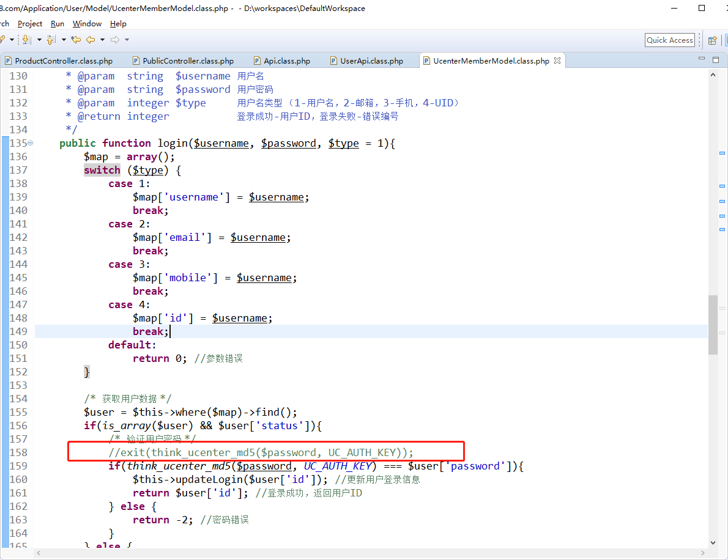Click the Previous Annotation toolbar icon
This screenshot has height=560, width=728.
click(x=51, y=40)
